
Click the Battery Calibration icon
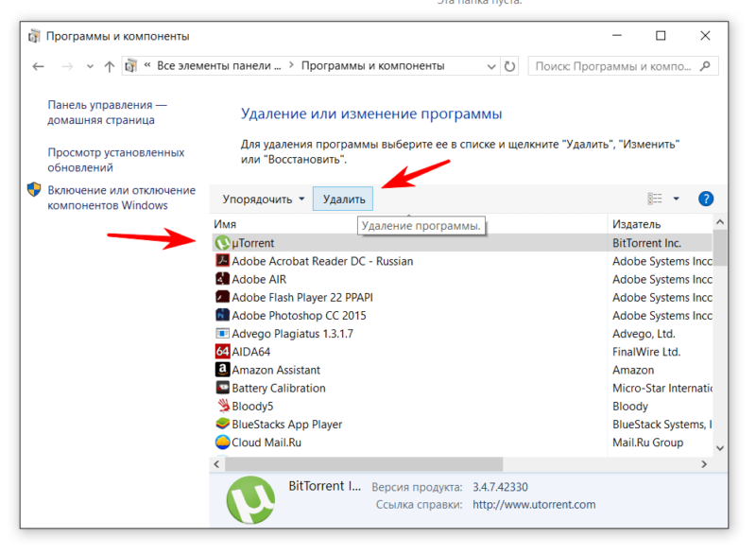[x=222, y=388]
